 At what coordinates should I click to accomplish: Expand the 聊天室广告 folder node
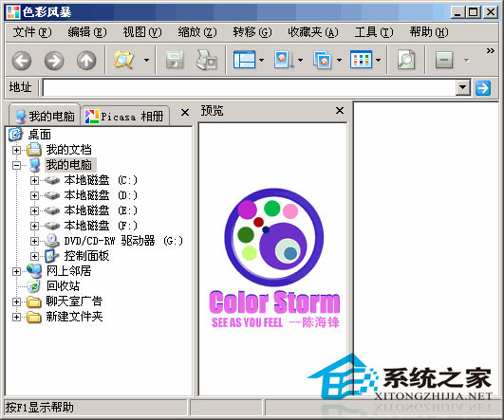coord(16,301)
